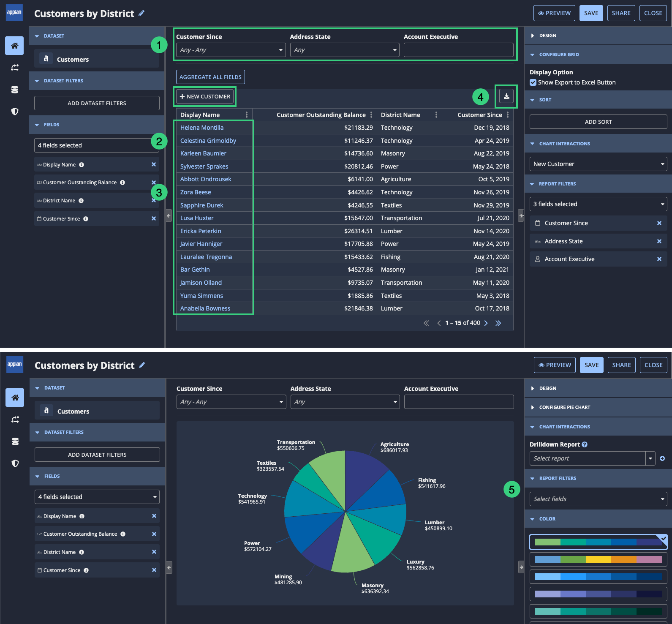Screen dimensions: 672x624
Task: Click the top Account Executive input field
Action: (458, 50)
